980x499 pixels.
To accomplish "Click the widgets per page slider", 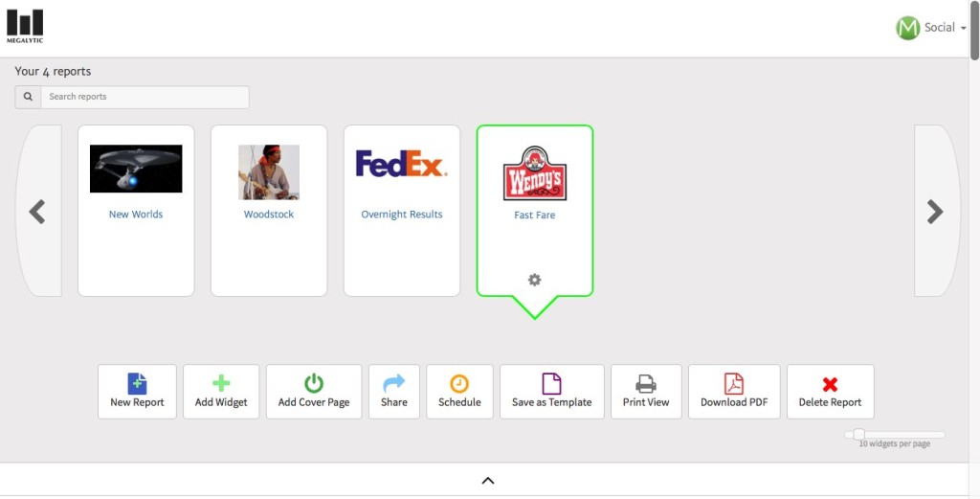I will (x=858, y=435).
